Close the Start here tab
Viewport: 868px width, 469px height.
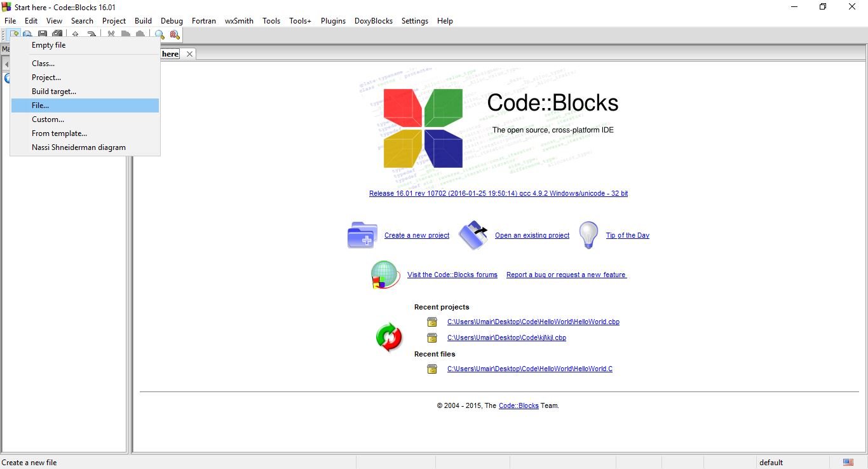coord(189,54)
